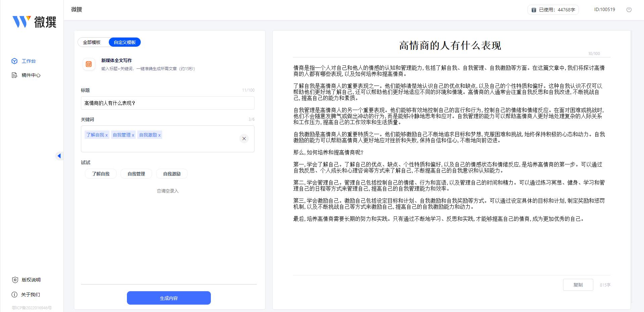This screenshot has height=312, width=644.
Task: Click the word usage counter icon showing 44768字
Action: [534, 10]
